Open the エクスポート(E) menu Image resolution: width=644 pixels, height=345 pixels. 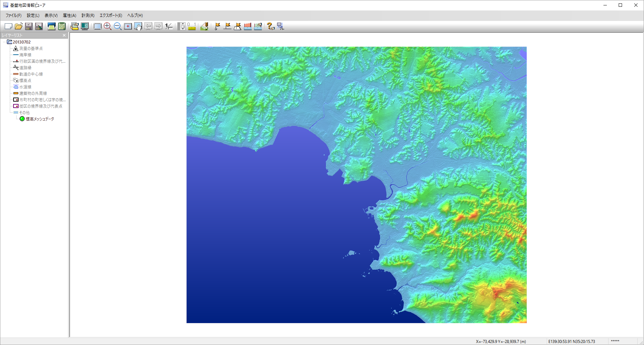point(111,16)
